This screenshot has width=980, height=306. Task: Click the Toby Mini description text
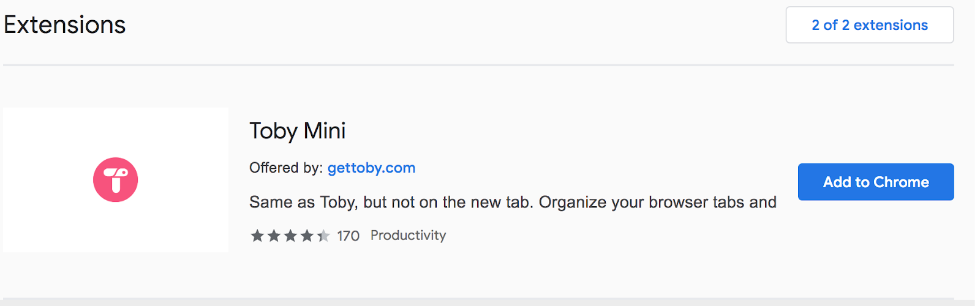[x=513, y=203]
